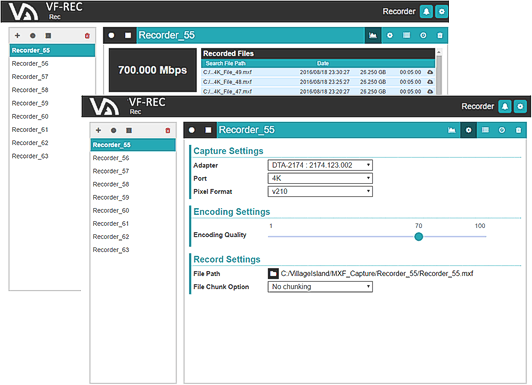
Task: Stop recording Recorder_55 in the back window
Action: point(128,35)
